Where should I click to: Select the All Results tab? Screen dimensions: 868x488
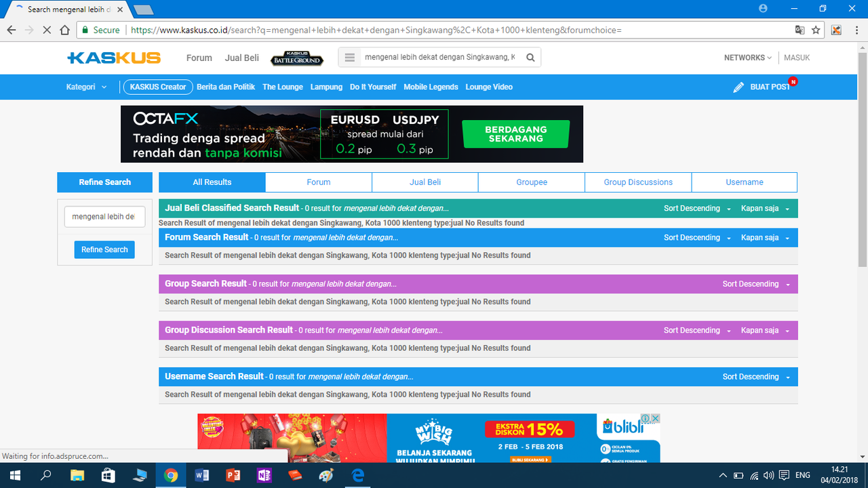[x=212, y=182]
